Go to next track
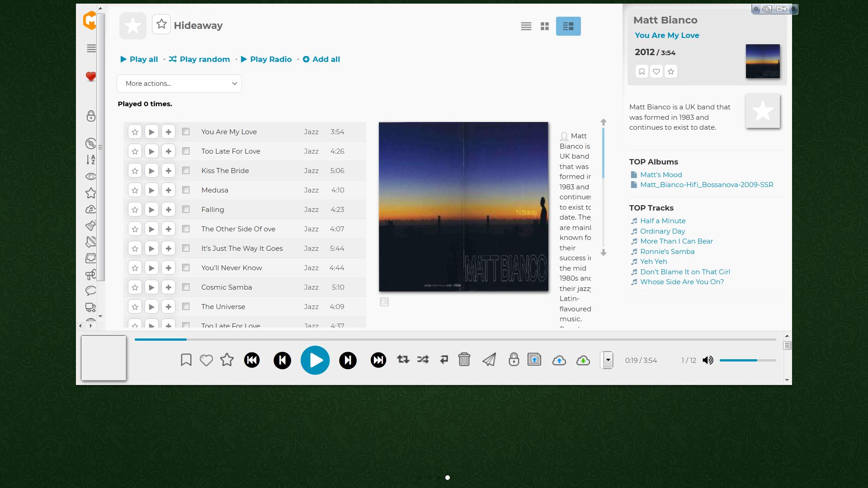The height and width of the screenshot is (488, 868). click(x=348, y=360)
